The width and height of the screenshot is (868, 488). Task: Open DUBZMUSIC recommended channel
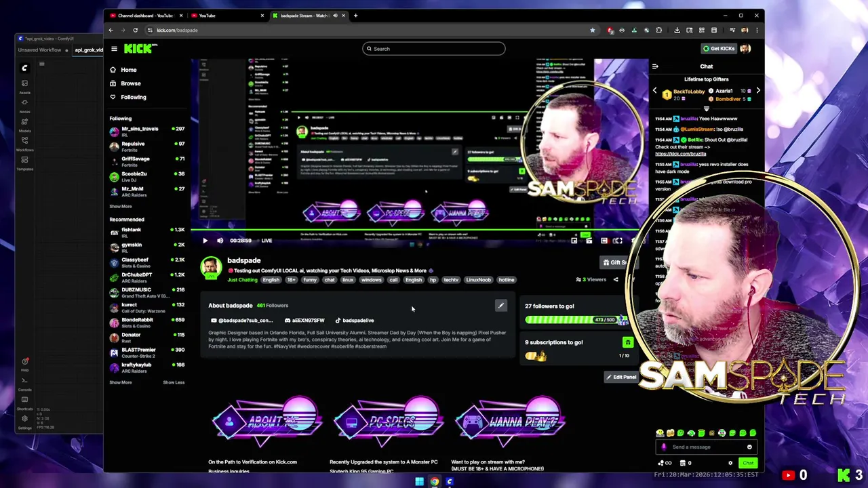coord(146,292)
